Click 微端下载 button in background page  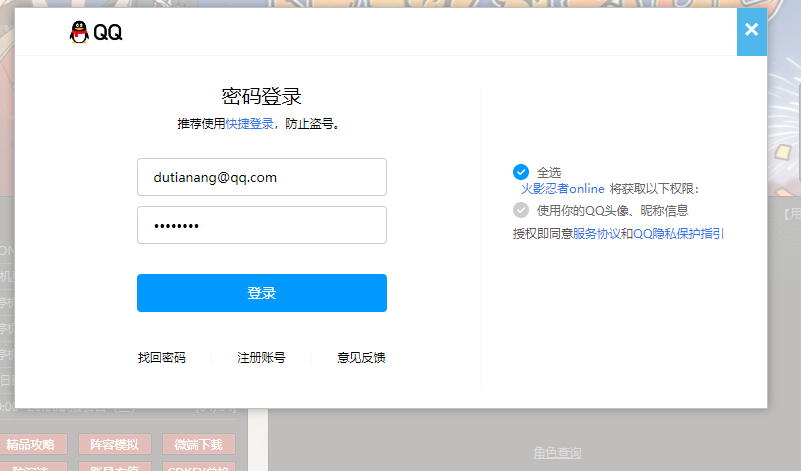click(199, 444)
